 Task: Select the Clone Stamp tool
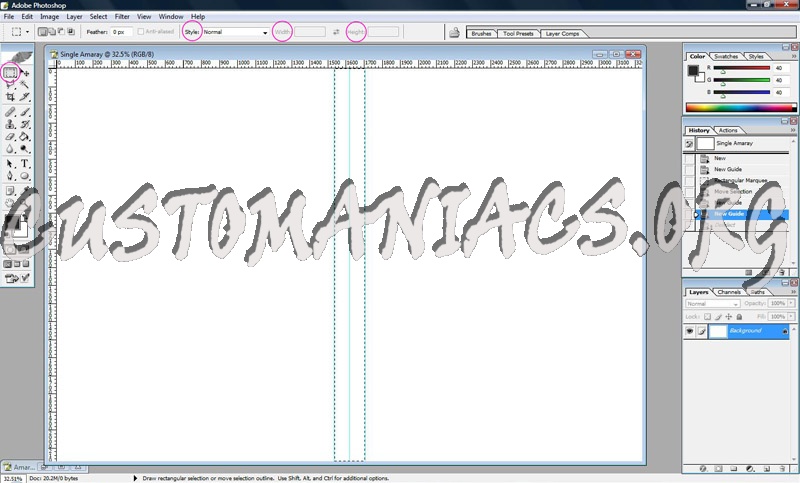(10, 124)
